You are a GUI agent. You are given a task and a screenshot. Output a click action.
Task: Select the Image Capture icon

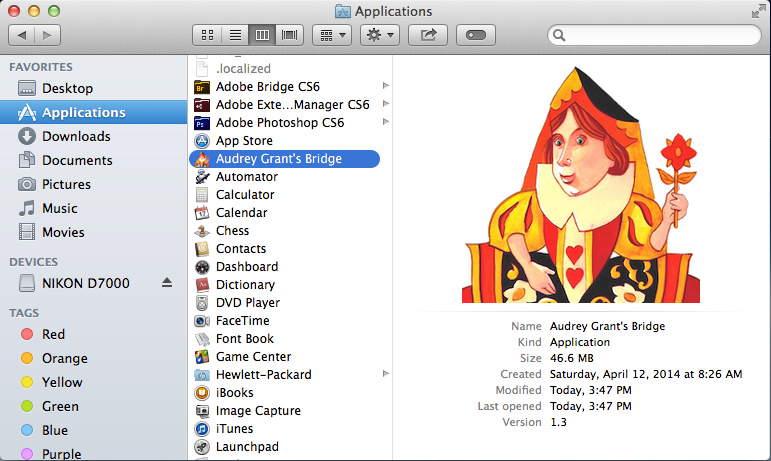pos(202,411)
